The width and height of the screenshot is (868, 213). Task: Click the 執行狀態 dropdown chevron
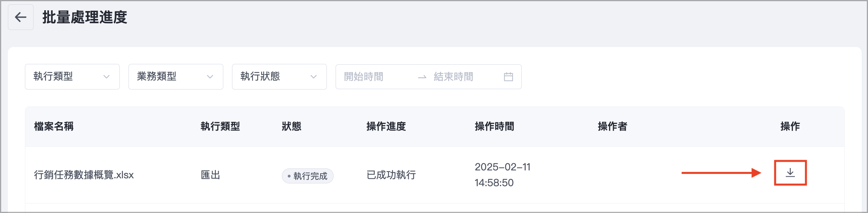point(313,77)
